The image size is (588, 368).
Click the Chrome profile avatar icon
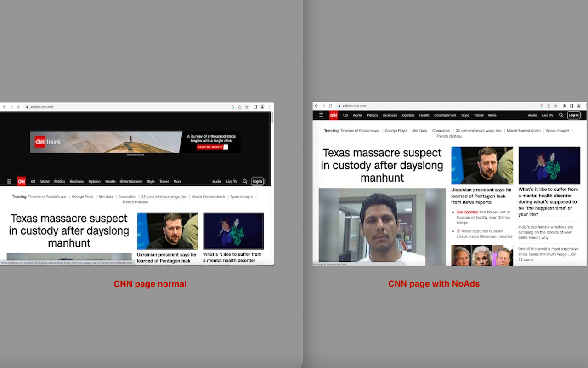click(578, 105)
